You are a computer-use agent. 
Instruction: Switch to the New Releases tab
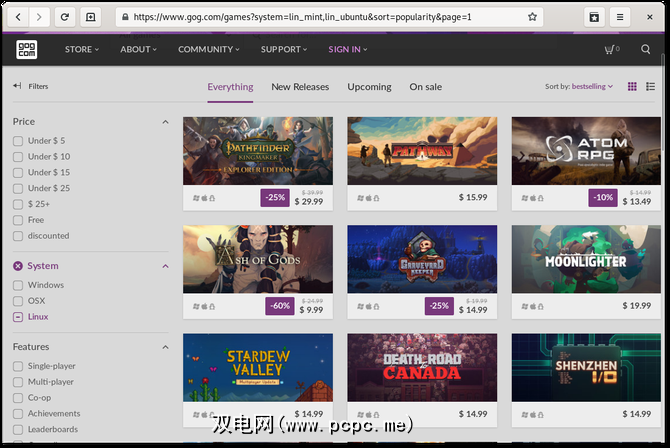click(x=300, y=87)
